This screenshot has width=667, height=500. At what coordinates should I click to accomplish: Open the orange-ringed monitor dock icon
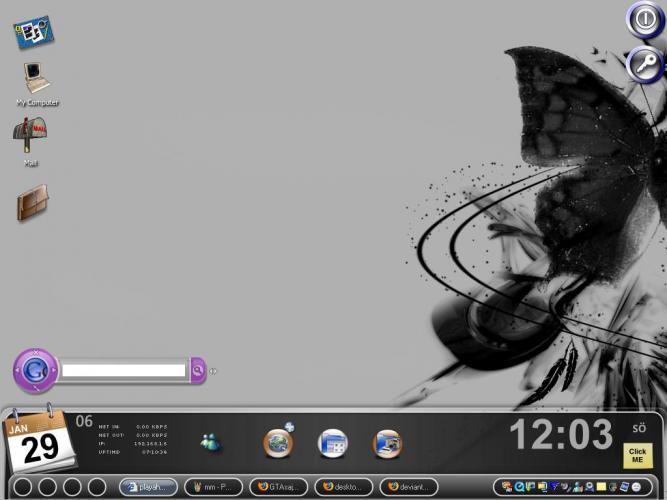click(387, 443)
